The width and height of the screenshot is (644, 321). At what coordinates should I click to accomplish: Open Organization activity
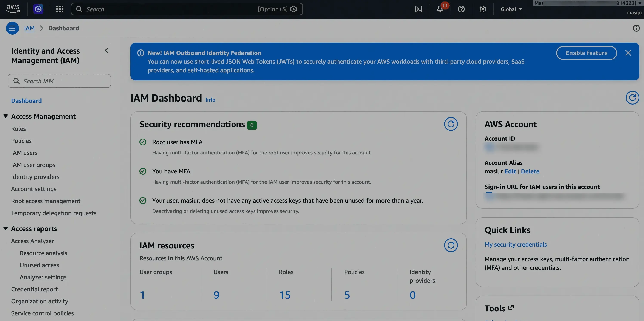pyautogui.click(x=40, y=301)
